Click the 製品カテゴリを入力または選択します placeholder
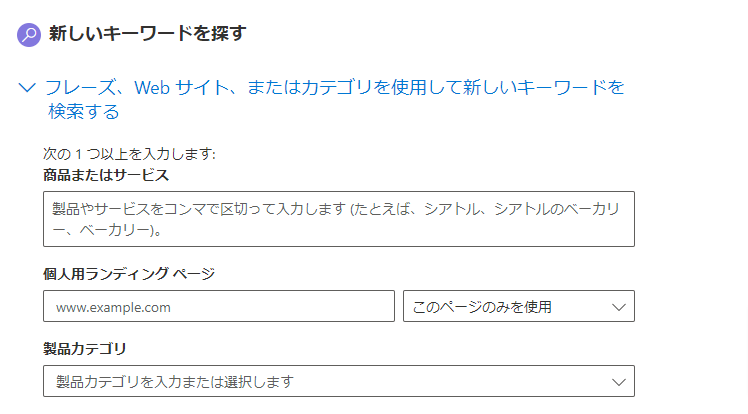Screen dimensions: 748x414 coord(175,382)
